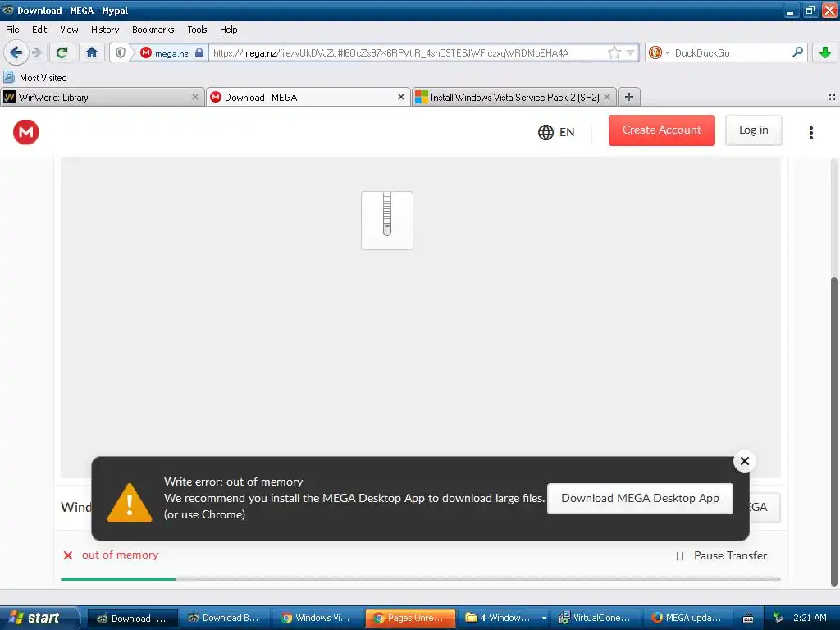Click the zip archive file thumbnail
The image size is (840, 630).
pyautogui.click(x=387, y=220)
